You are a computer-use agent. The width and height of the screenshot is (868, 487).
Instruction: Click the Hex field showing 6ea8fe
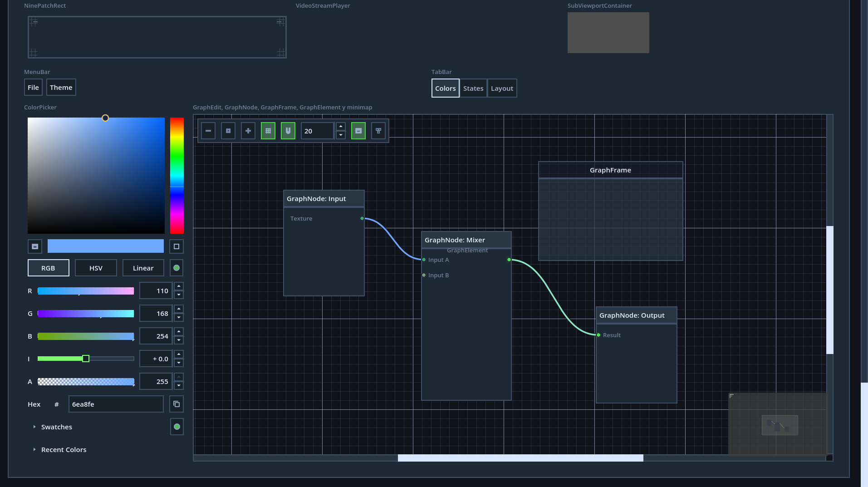(116, 404)
